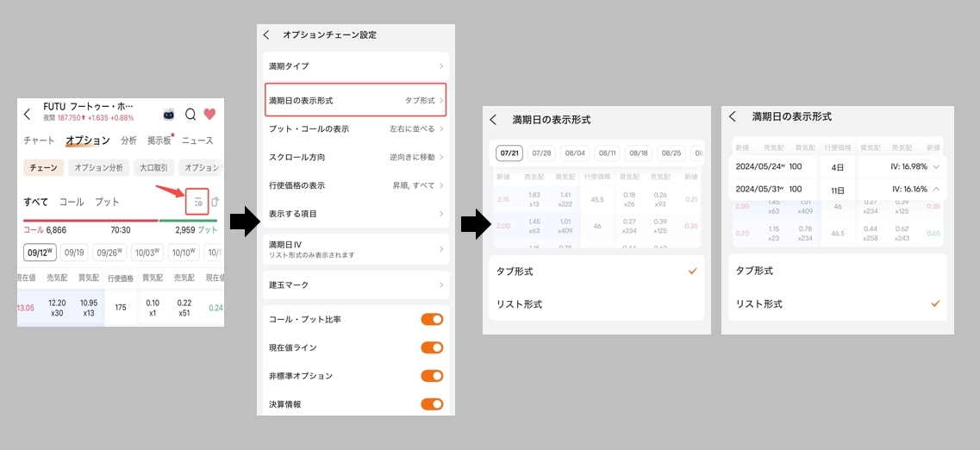Open search with the magnifier icon
The image size is (980, 450).
pos(190,114)
